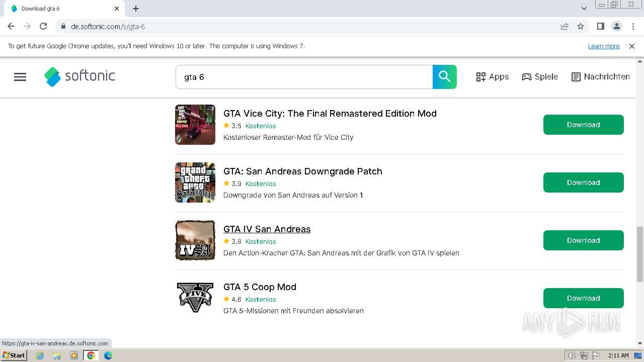Image resolution: width=644 pixels, height=362 pixels.
Task: Download GTA Vice City Final Remastered Mod
Action: point(584,125)
